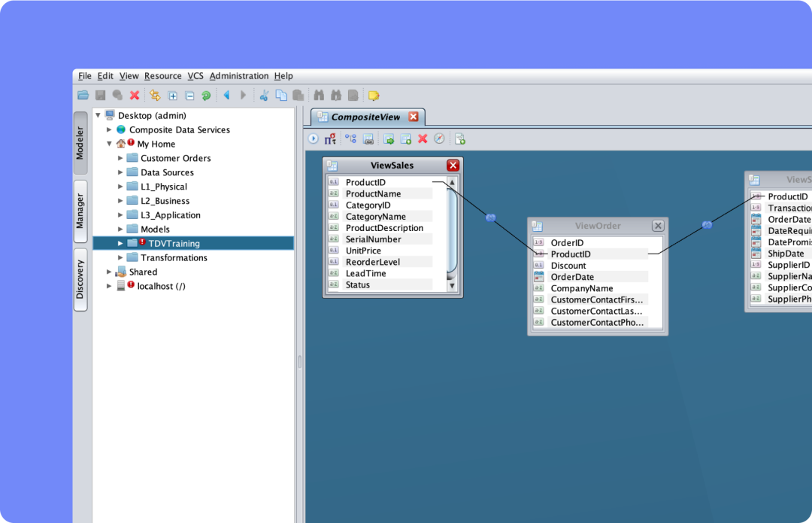Click the join node between ViewSales and ViewOrder
Image resolution: width=812 pixels, height=523 pixels.
pos(490,217)
